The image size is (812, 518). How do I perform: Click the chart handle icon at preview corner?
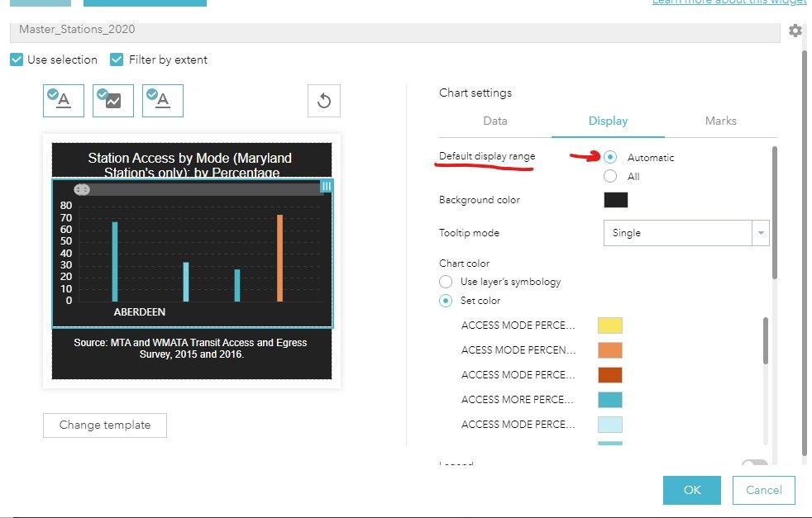tap(327, 186)
